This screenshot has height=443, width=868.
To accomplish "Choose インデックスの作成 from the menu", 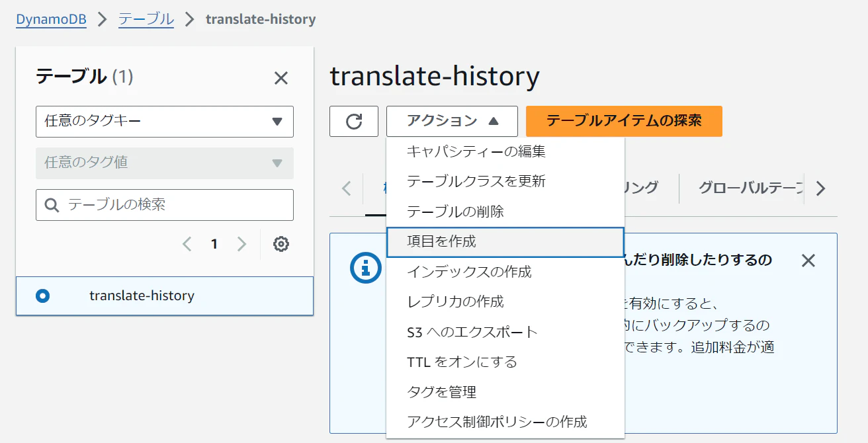I will [x=505, y=272].
